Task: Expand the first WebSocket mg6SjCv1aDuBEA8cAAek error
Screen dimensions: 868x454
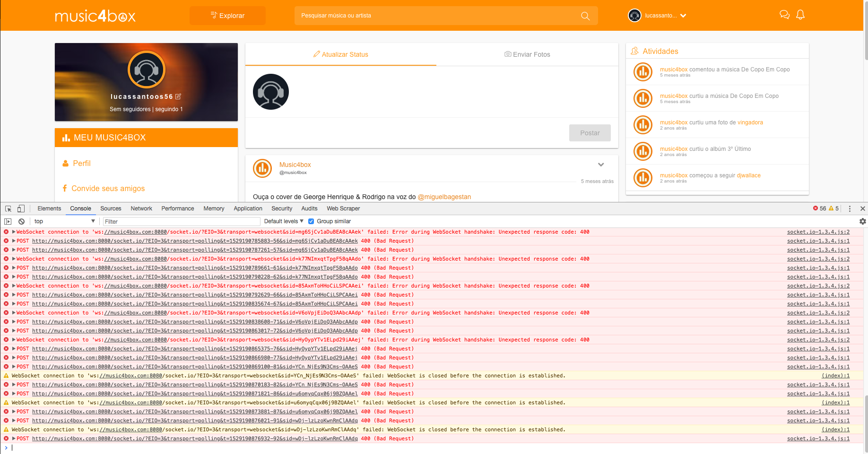Action: click(14, 232)
